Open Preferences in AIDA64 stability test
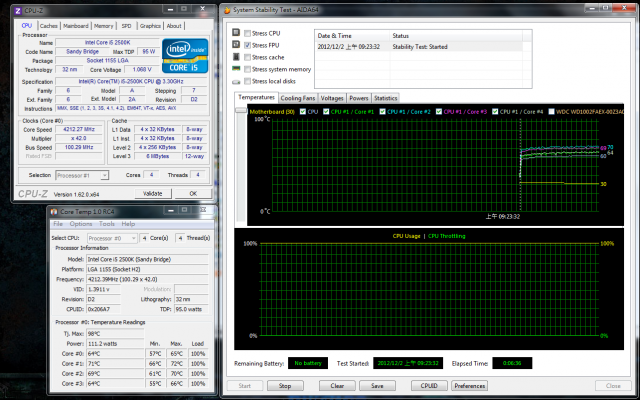 tap(469, 386)
